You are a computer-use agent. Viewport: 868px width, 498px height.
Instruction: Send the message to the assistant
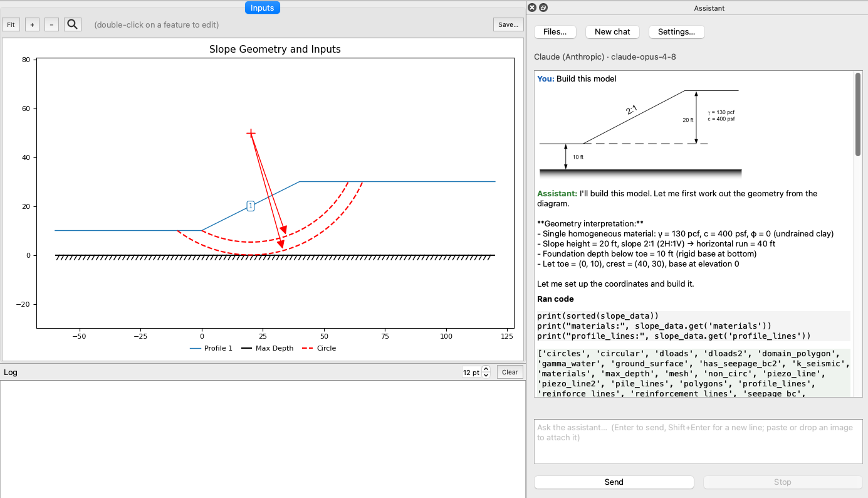(x=614, y=482)
